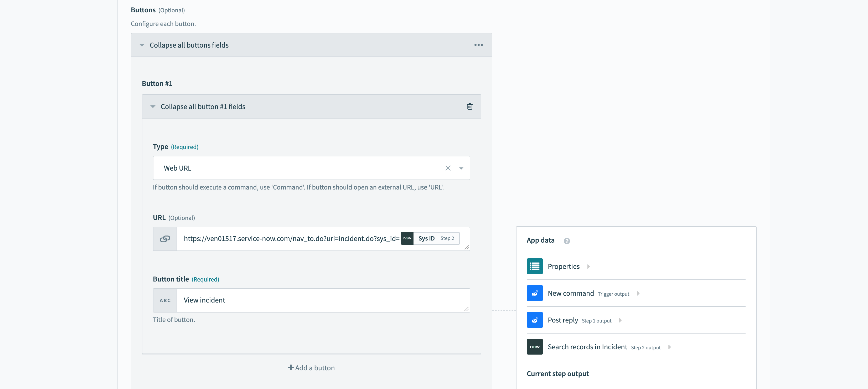Viewport: 868px width, 389px height.
Task: Click the Post reply bot icon
Action: pos(535,320)
